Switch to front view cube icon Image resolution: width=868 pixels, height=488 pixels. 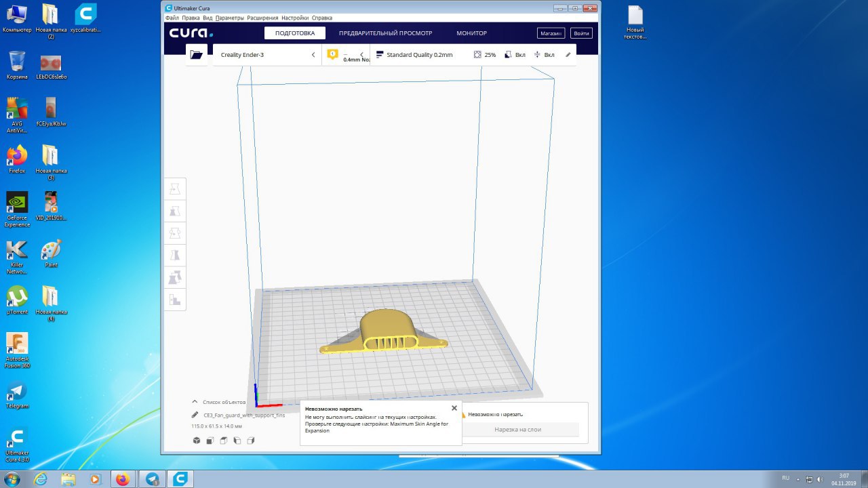coord(210,441)
